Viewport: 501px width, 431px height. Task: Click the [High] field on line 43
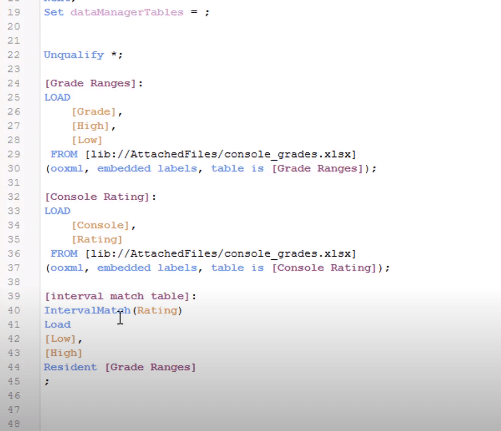click(x=63, y=353)
